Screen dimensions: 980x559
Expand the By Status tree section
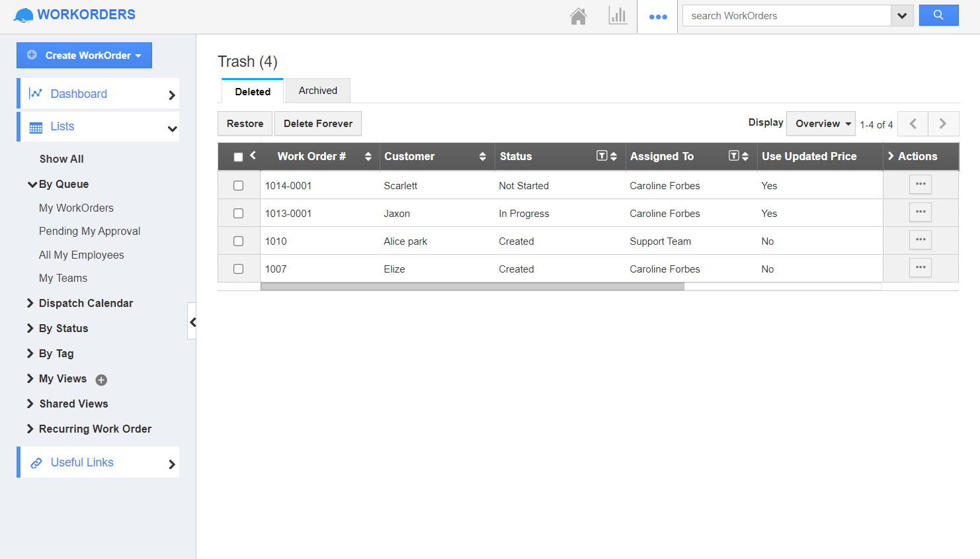[63, 328]
